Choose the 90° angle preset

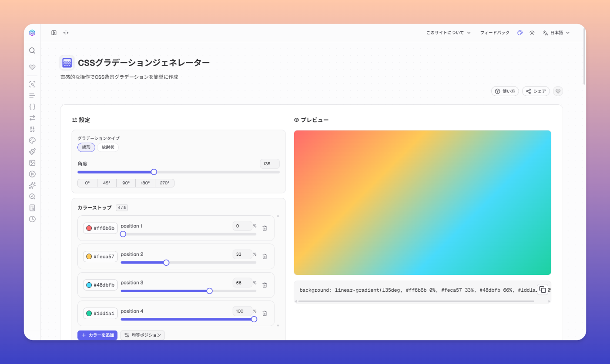click(126, 183)
